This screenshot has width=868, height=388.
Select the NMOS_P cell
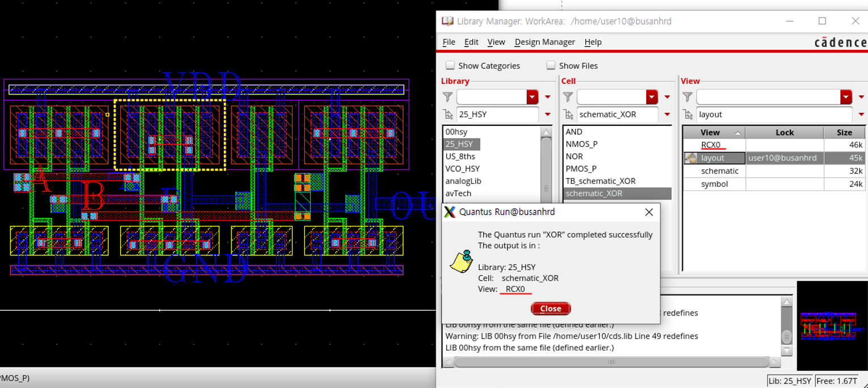(581, 144)
